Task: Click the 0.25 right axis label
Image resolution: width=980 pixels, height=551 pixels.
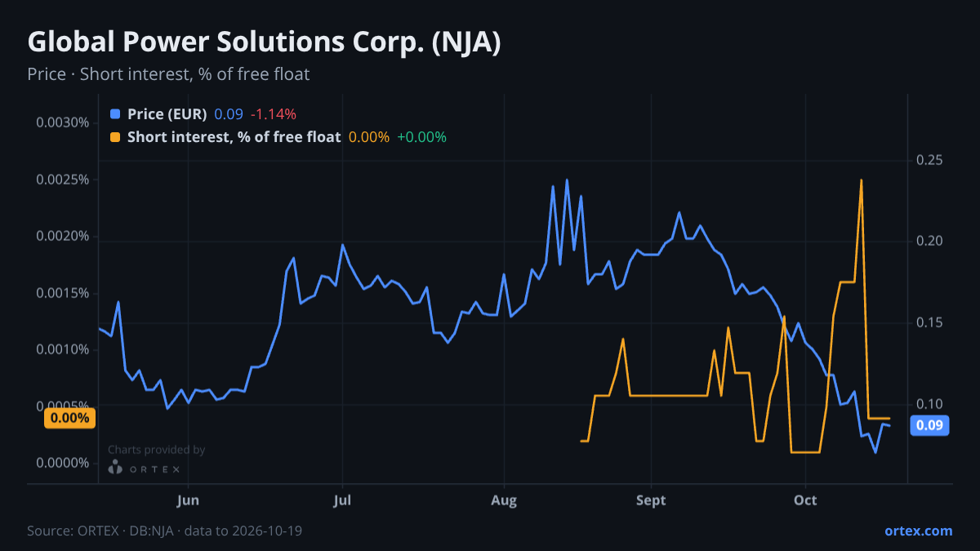Action: [x=929, y=160]
